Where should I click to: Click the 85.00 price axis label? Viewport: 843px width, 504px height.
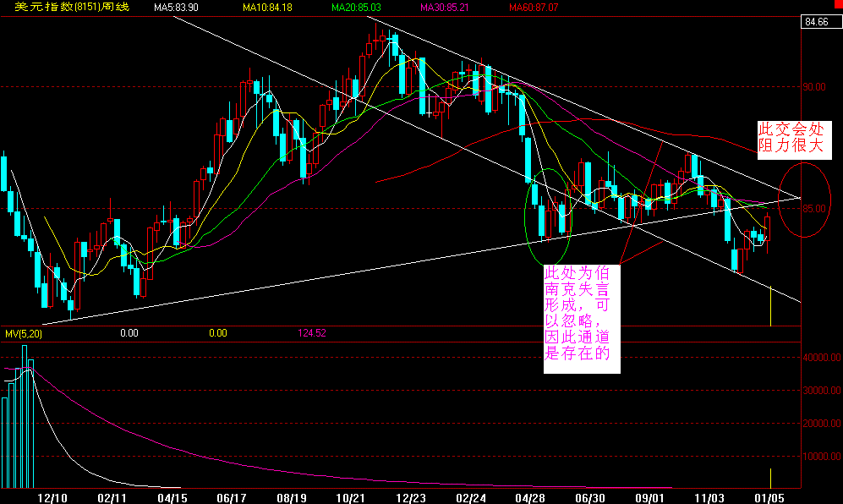coord(814,208)
